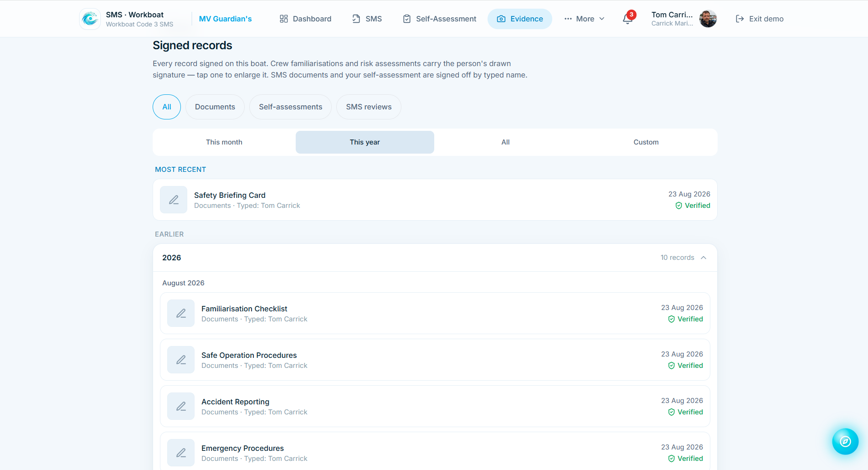Viewport: 868px width, 470px height.
Task: Click Verified status on Accident Reporting
Action: 685,412
